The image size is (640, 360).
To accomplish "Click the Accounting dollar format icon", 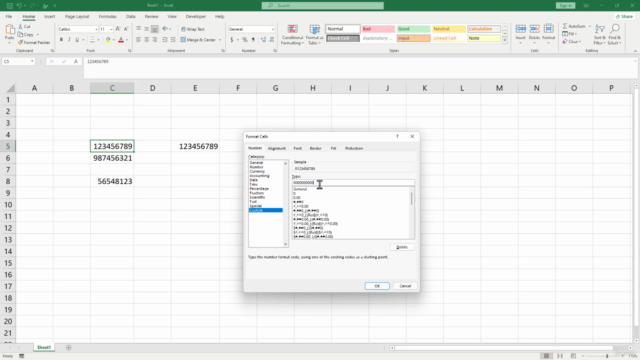I will tap(232, 40).
